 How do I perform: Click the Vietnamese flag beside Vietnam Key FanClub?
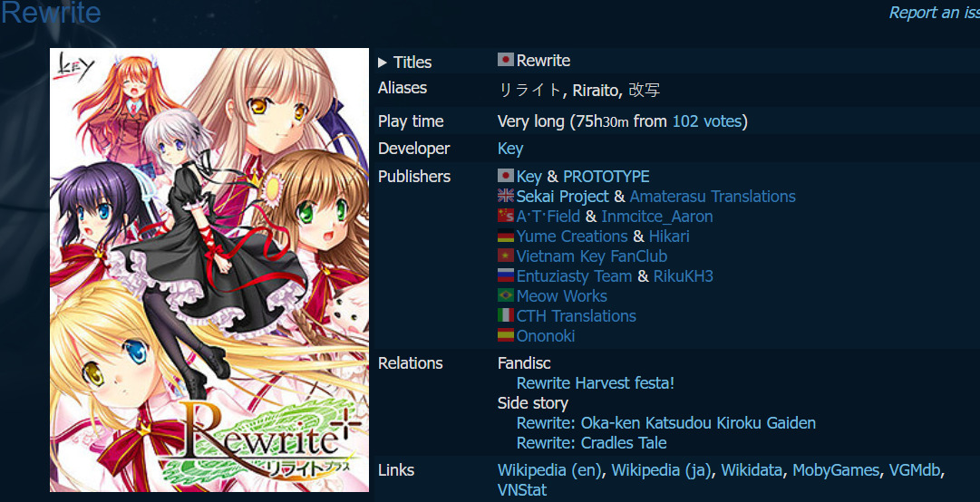[506, 256]
